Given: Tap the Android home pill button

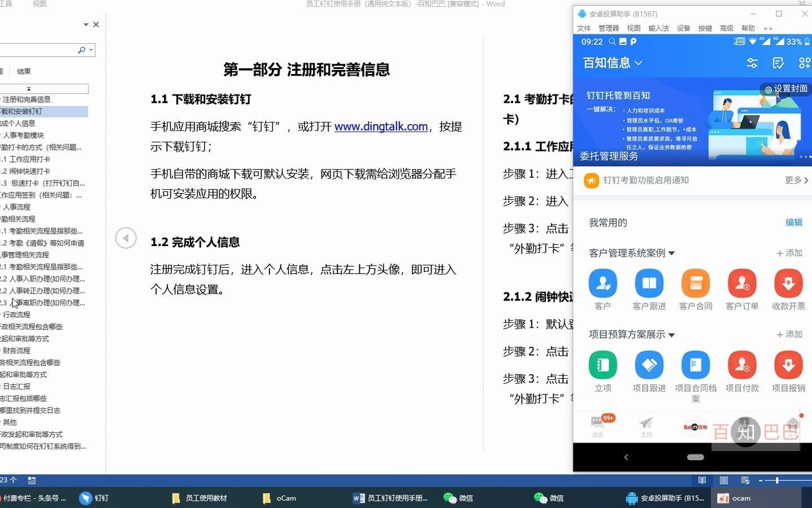Looking at the screenshot, I should (695, 457).
